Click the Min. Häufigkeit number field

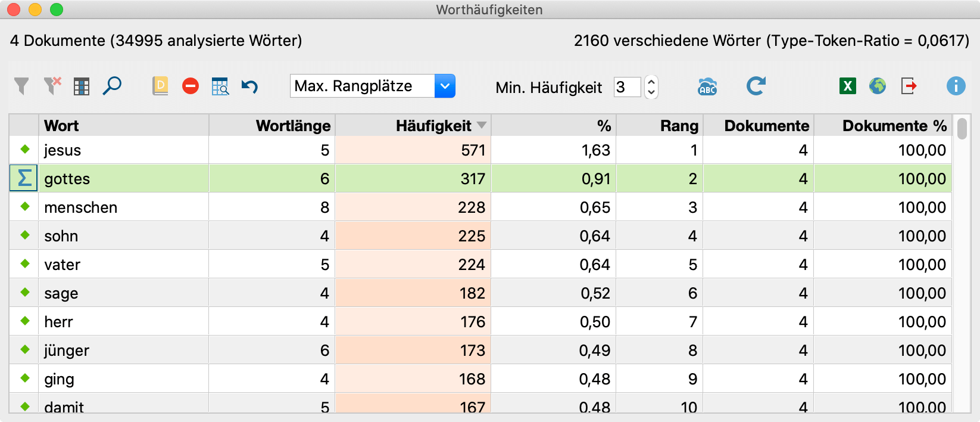click(x=627, y=87)
